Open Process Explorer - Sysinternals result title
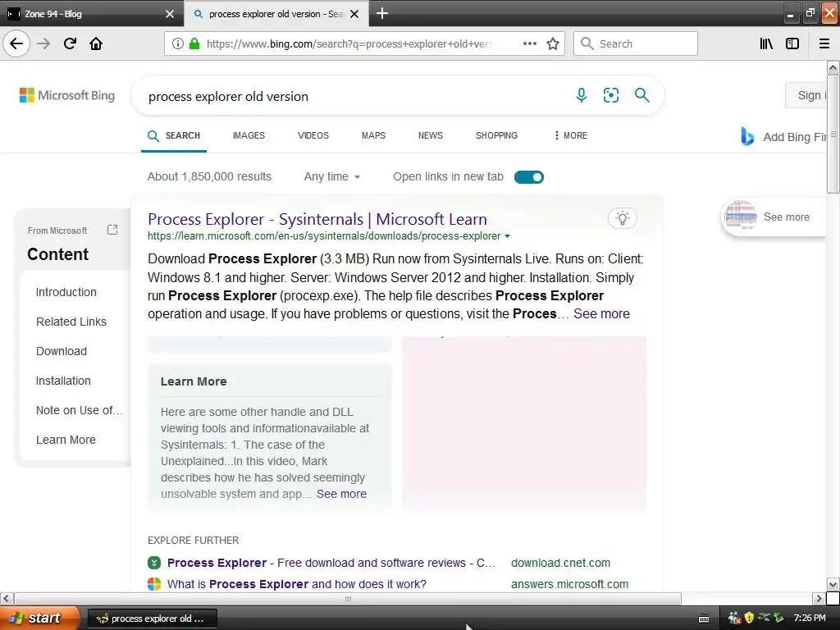Image resolution: width=840 pixels, height=630 pixels. coord(317,219)
